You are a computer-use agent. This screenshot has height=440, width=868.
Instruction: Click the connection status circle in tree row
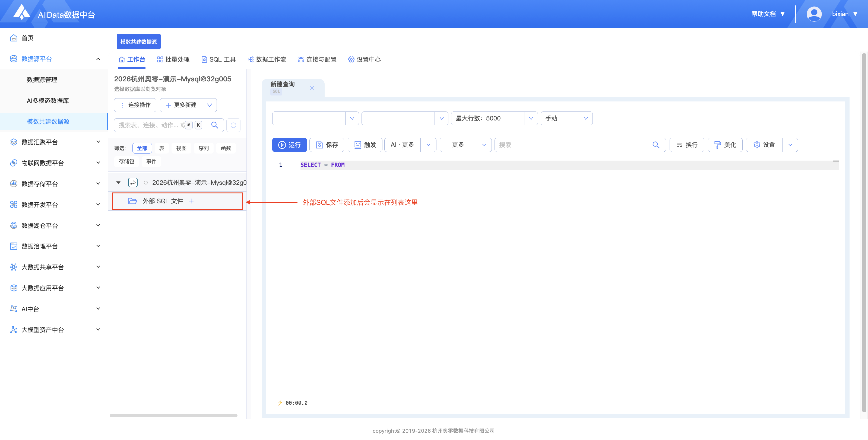pyautogui.click(x=145, y=183)
